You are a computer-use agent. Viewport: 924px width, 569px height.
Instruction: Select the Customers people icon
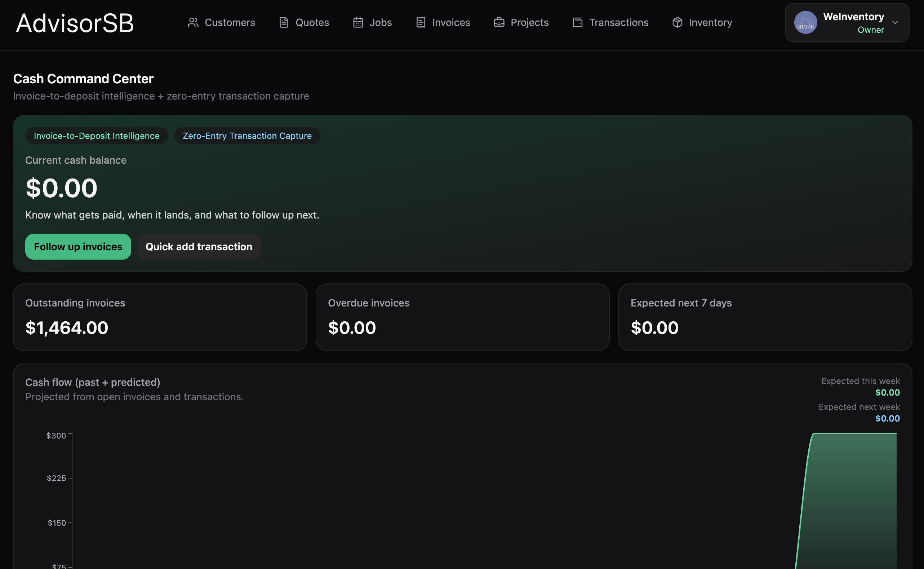193,23
